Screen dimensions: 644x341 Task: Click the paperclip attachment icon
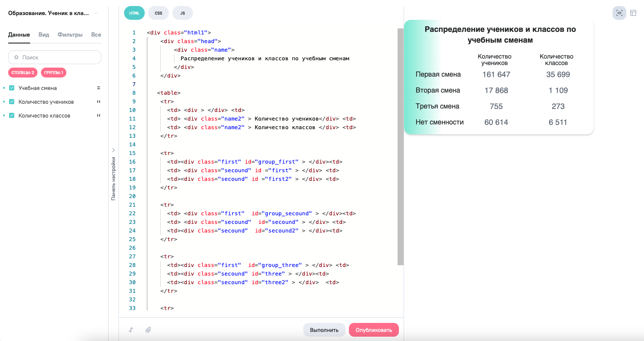coord(148,330)
